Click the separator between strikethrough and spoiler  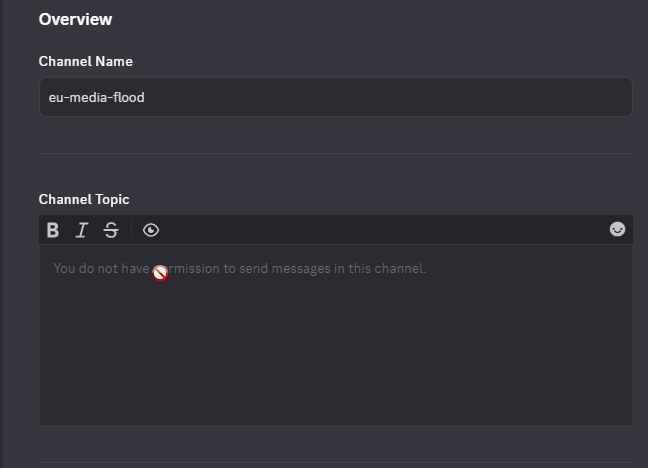click(x=131, y=229)
